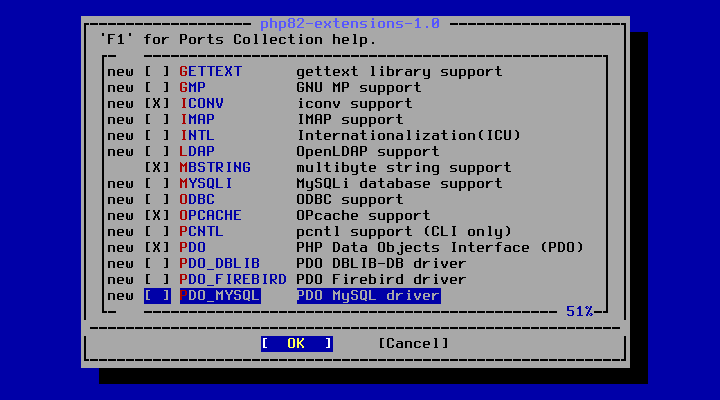Click the Cancel button
This screenshot has height=400, width=720.
413,344
